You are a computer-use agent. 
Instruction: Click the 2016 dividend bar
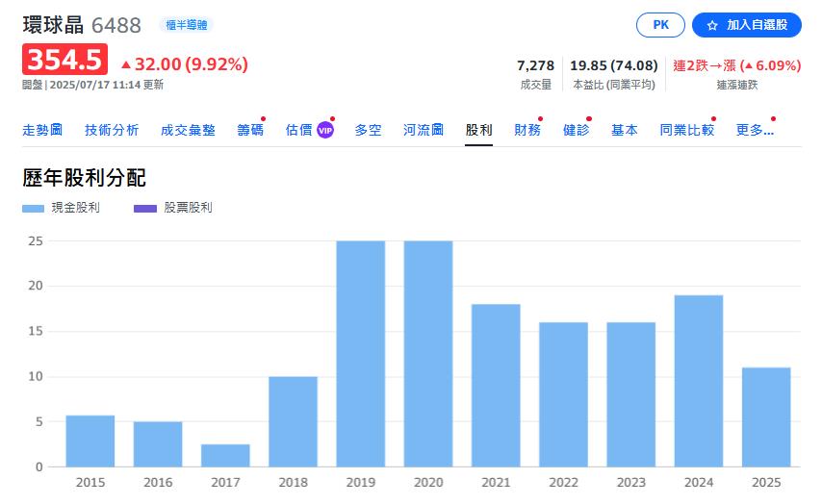click(158, 444)
